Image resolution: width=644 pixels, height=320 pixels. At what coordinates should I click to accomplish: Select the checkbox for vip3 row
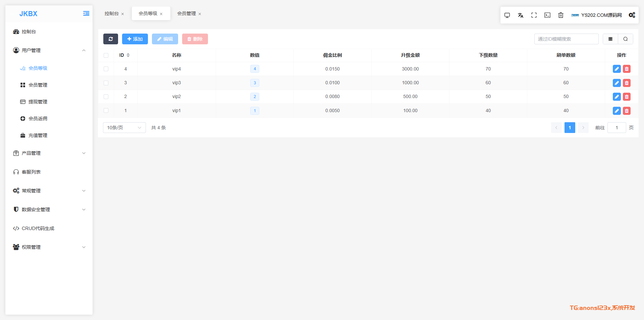pyautogui.click(x=106, y=83)
